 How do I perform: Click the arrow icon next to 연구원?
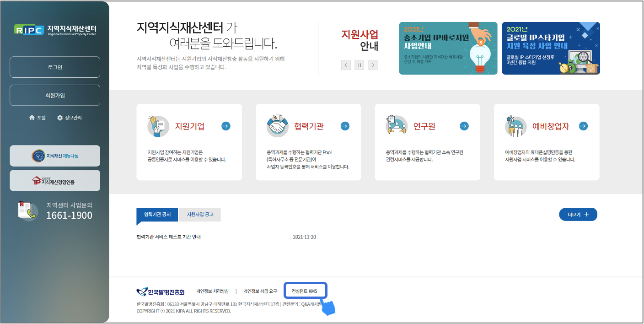[464, 126]
